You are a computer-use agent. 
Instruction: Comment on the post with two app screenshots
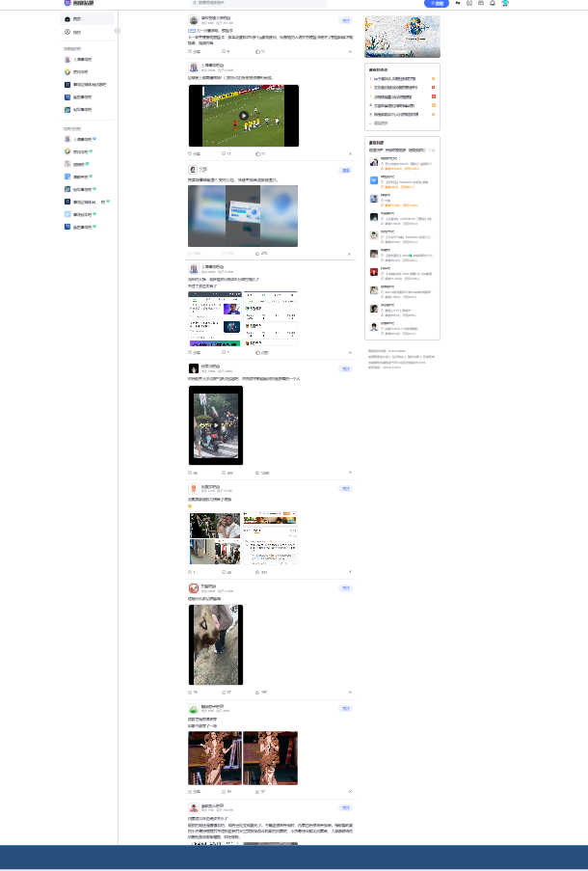[x=225, y=353]
